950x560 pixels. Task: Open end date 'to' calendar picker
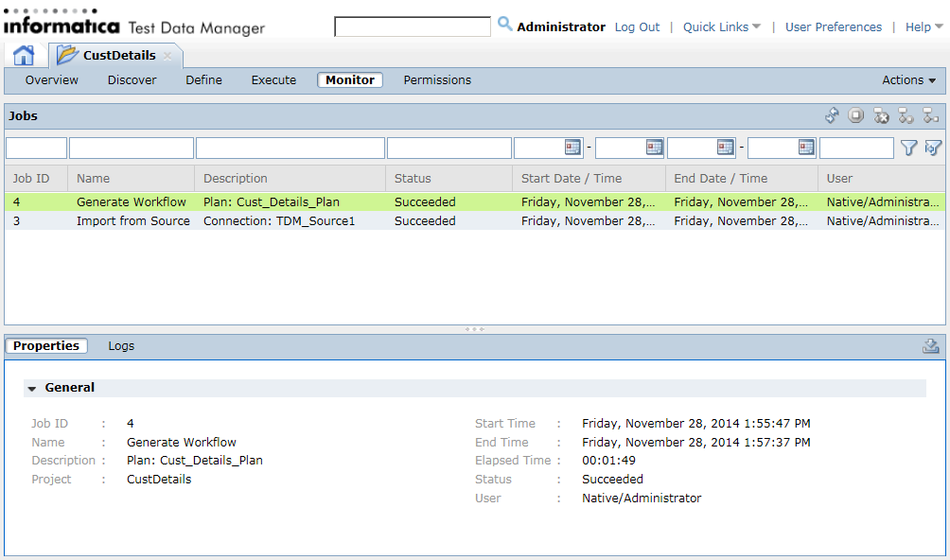pos(806,148)
